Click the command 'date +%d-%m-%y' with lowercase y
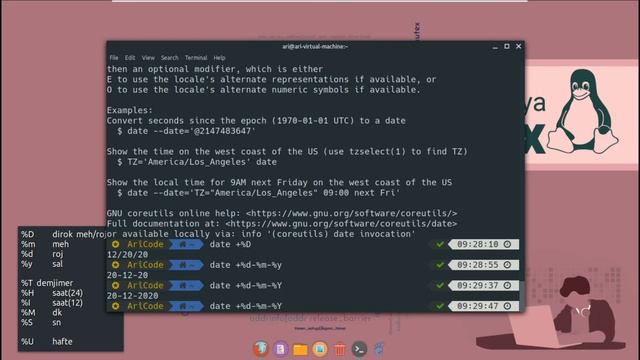Image resolution: width=640 pixels, height=360 pixels. 246,265
